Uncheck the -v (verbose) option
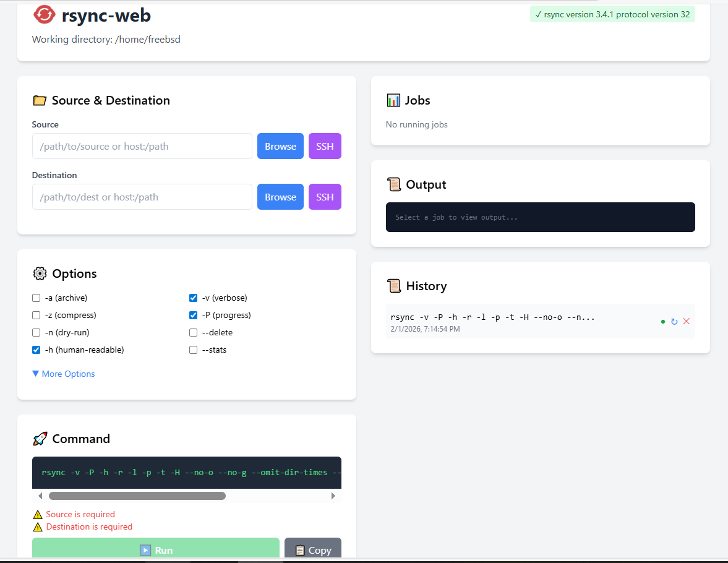Screen dimensions: 728x563 coord(193,298)
